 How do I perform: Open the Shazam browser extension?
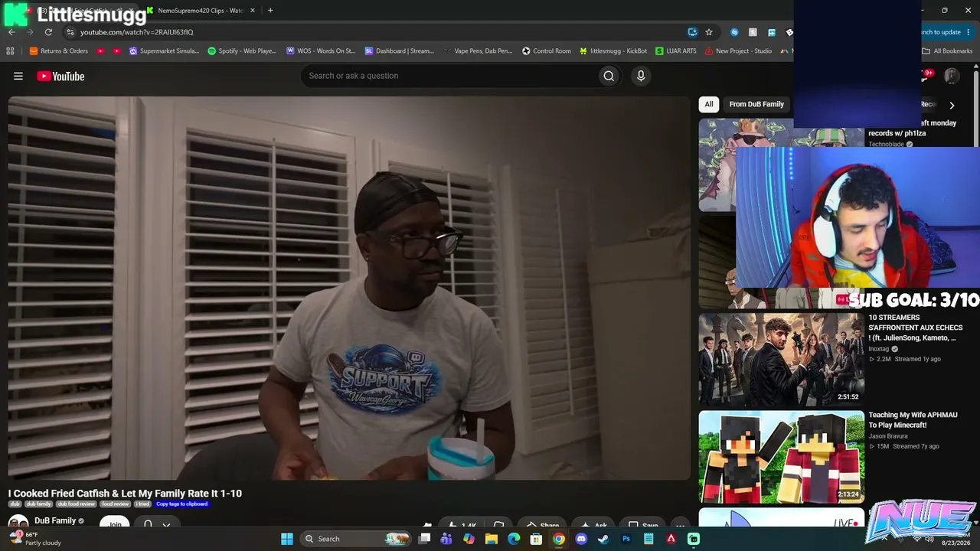[735, 32]
